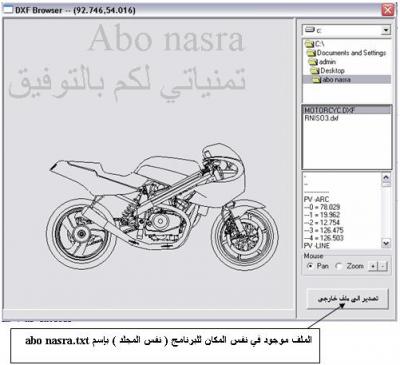This screenshot has height=365, width=400.
Task: Click the Arabic export to external file button
Action: pyautogui.click(x=347, y=298)
